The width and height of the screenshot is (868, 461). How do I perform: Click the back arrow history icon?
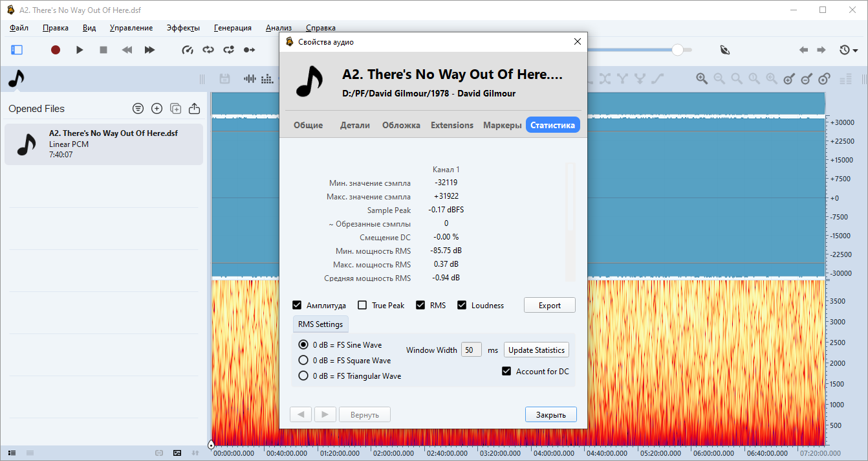tap(803, 49)
